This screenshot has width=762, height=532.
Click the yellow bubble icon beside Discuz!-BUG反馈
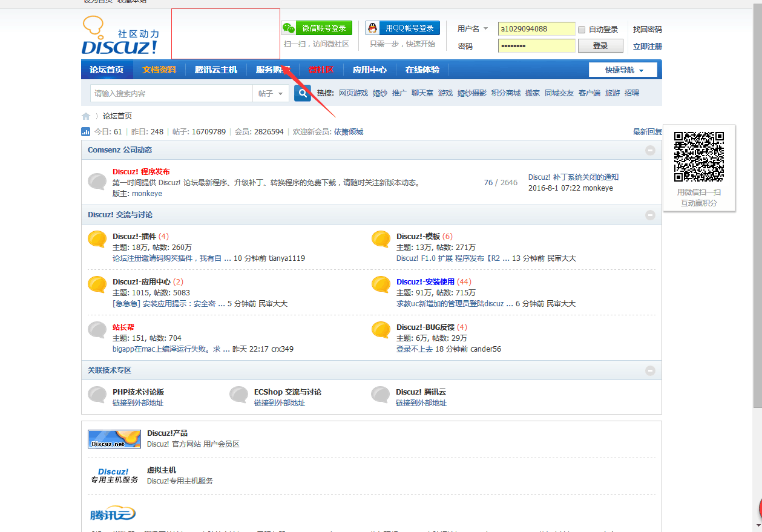[x=381, y=330]
